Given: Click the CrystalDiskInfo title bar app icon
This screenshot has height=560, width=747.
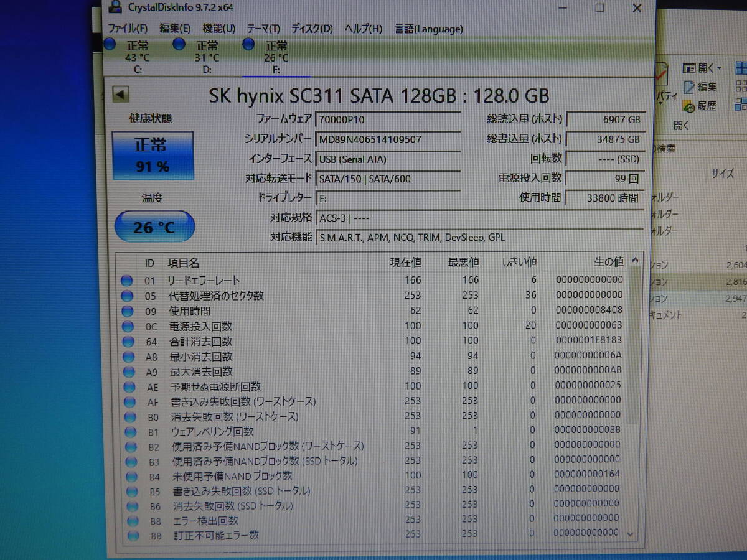Looking at the screenshot, I should click(116, 7).
